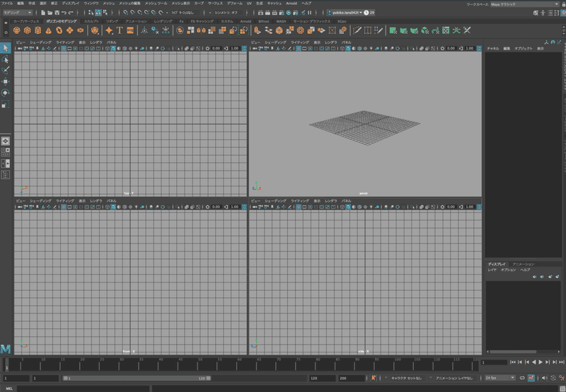Viewport: 566px width, 392px height.
Task: Click the SVG shelf icon
Action: pyautogui.click(x=130, y=30)
